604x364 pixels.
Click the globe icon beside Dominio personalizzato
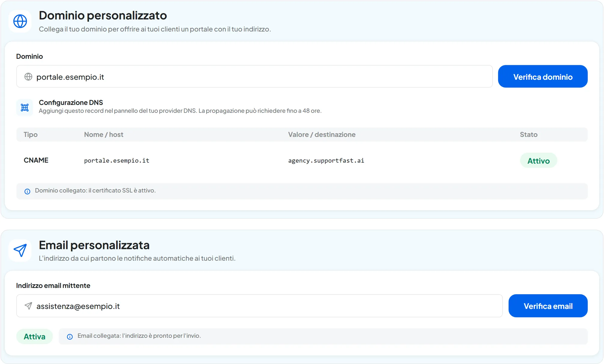tap(20, 21)
